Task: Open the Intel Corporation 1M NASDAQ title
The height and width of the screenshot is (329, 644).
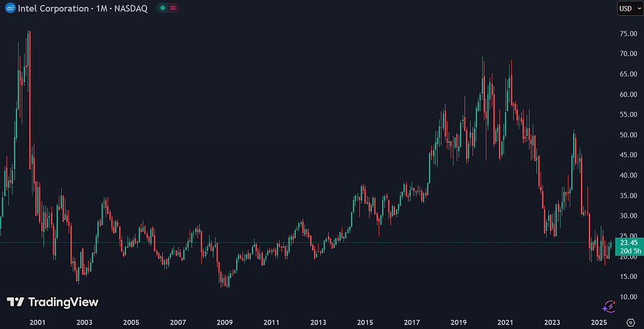Action: coord(83,8)
